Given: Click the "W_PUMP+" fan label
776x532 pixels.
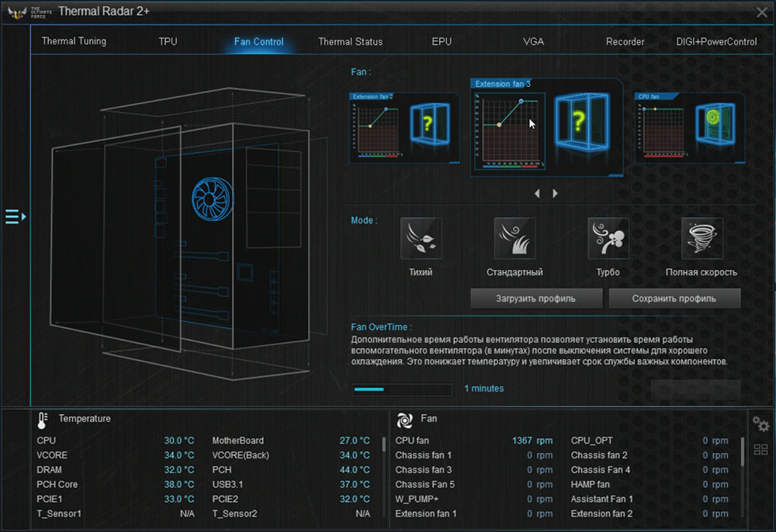Looking at the screenshot, I should click(x=417, y=499).
